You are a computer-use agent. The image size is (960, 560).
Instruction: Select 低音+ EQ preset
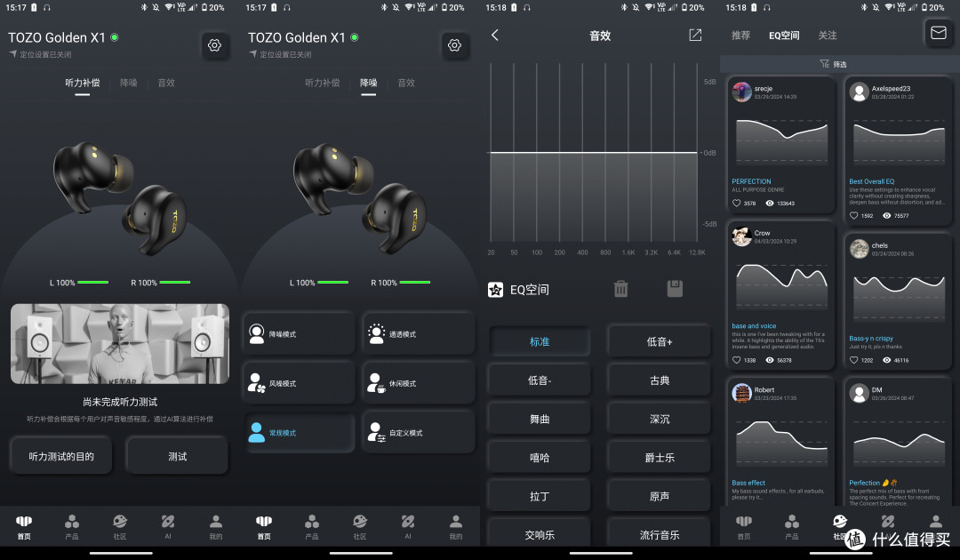pos(660,341)
